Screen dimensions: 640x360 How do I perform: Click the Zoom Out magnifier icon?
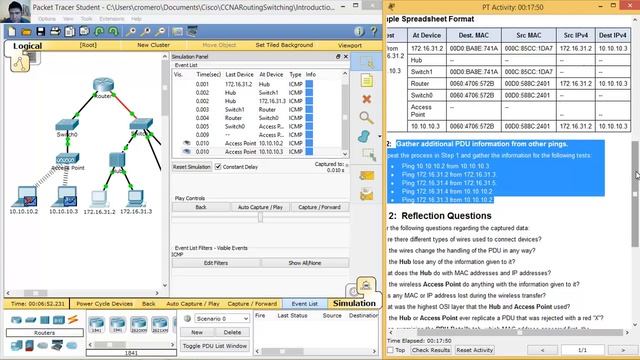161,31
